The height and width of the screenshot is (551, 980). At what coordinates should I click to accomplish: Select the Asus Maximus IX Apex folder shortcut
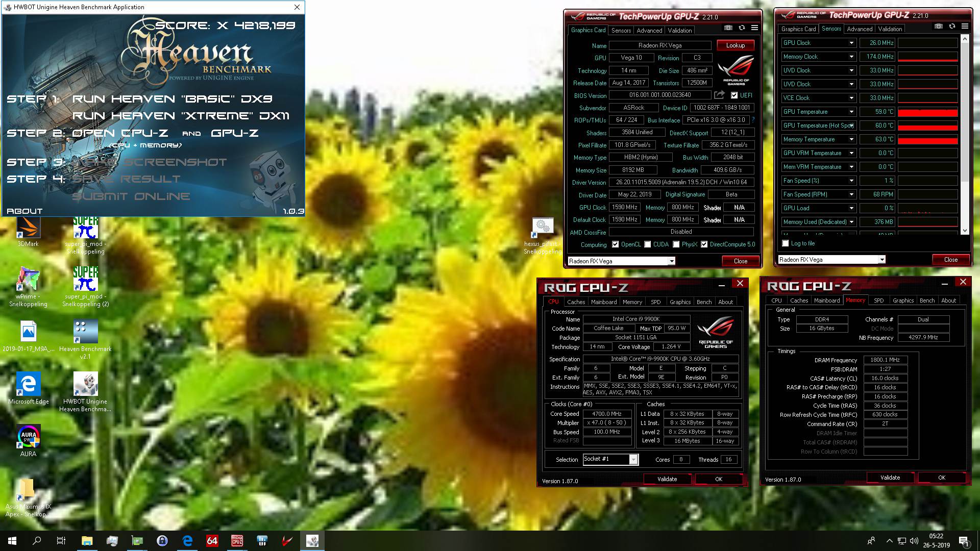pos(28,498)
